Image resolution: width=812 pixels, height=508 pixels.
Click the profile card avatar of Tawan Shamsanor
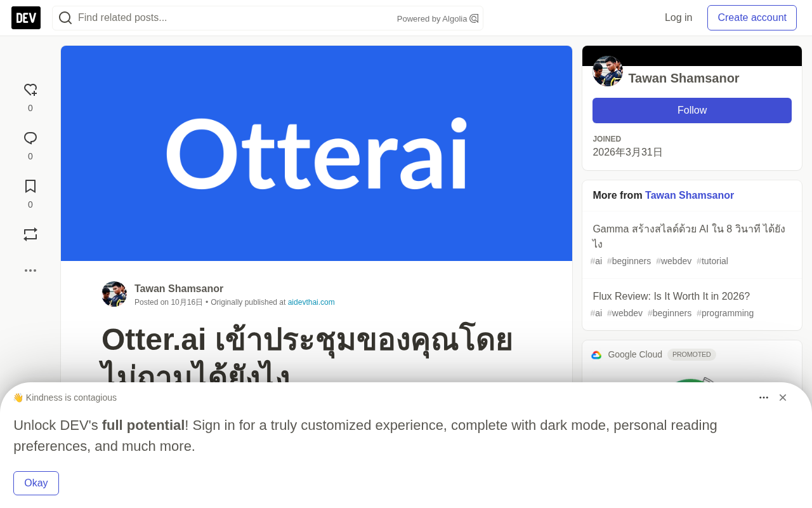coord(608,71)
